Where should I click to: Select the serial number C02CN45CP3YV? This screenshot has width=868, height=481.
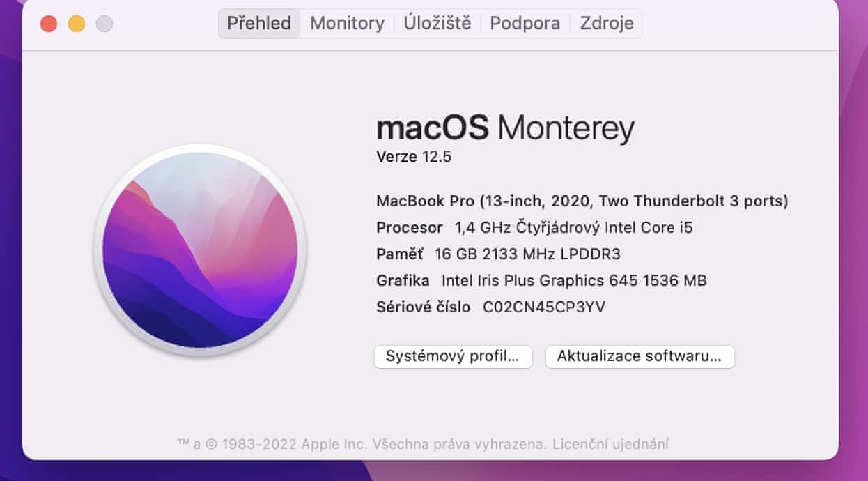tap(543, 307)
